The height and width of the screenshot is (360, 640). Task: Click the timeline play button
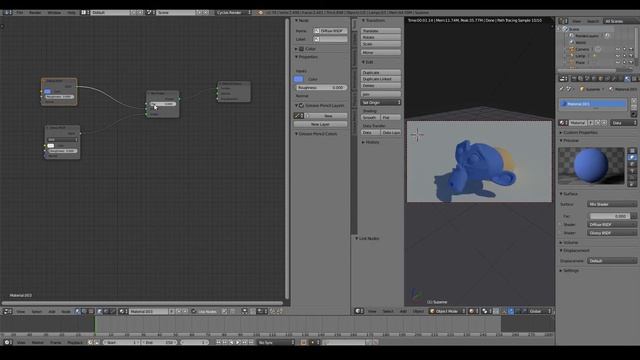pyautogui.click(x=238, y=342)
